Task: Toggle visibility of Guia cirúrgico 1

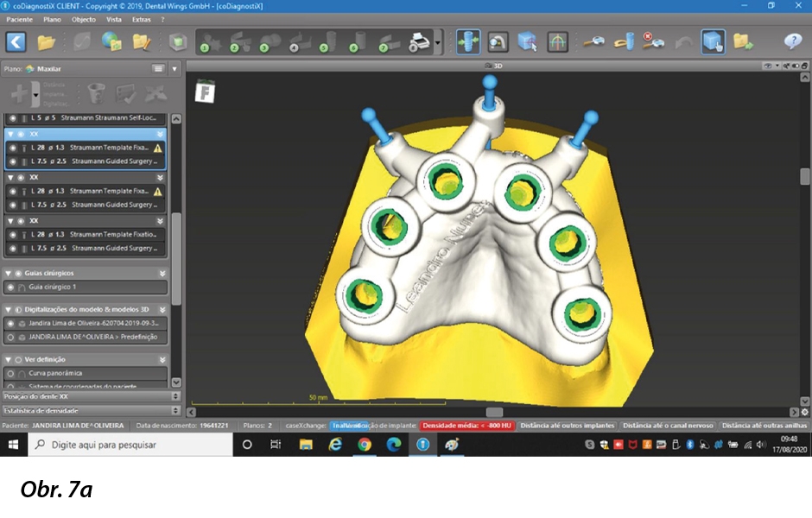Action: 11,287
